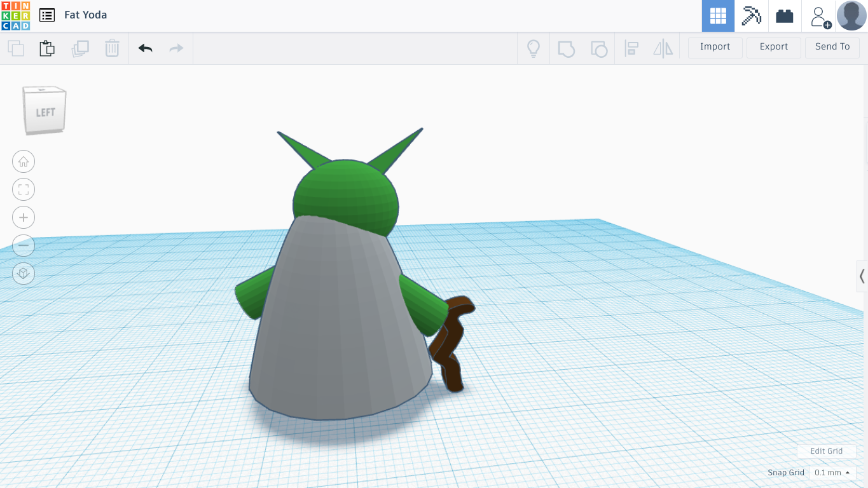
Task: Click the Send To button
Action: pyautogui.click(x=832, y=47)
